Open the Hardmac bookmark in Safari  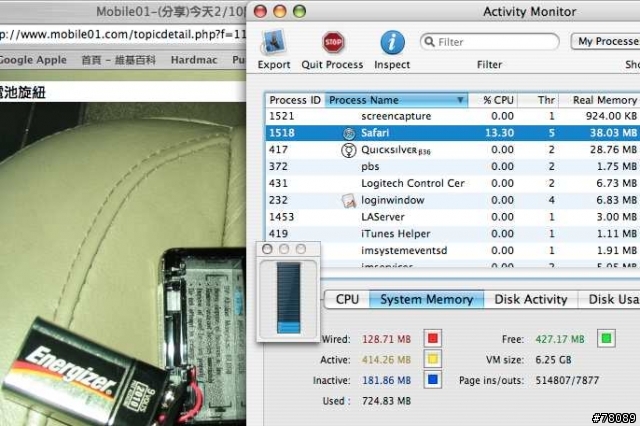point(194,60)
